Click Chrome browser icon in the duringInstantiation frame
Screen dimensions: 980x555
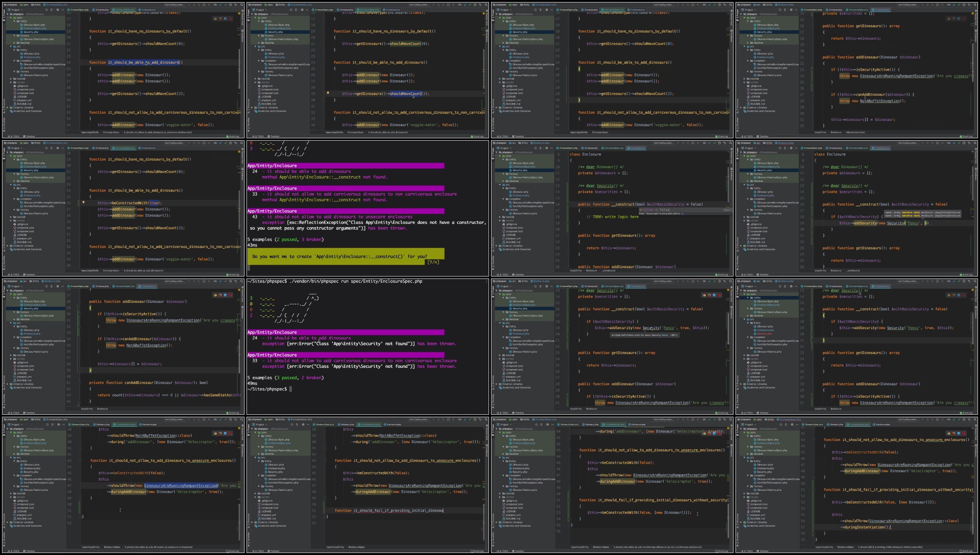(948, 433)
